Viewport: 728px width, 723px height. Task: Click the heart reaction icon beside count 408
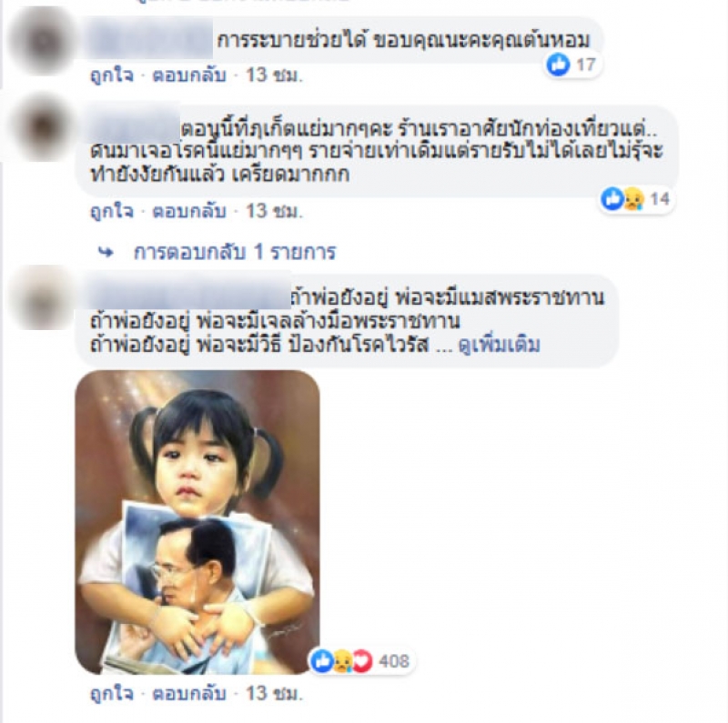362,661
